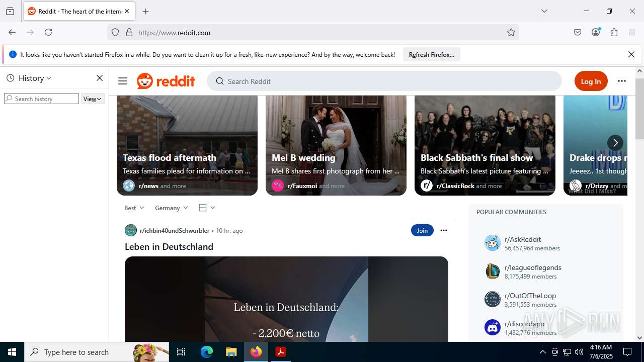Open the View dropdown in History

tap(93, 99)
